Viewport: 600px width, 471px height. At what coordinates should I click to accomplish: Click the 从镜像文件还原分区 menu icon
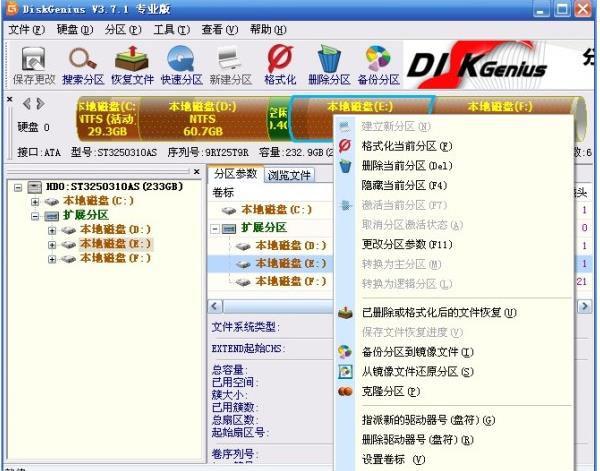click(345, 372)
